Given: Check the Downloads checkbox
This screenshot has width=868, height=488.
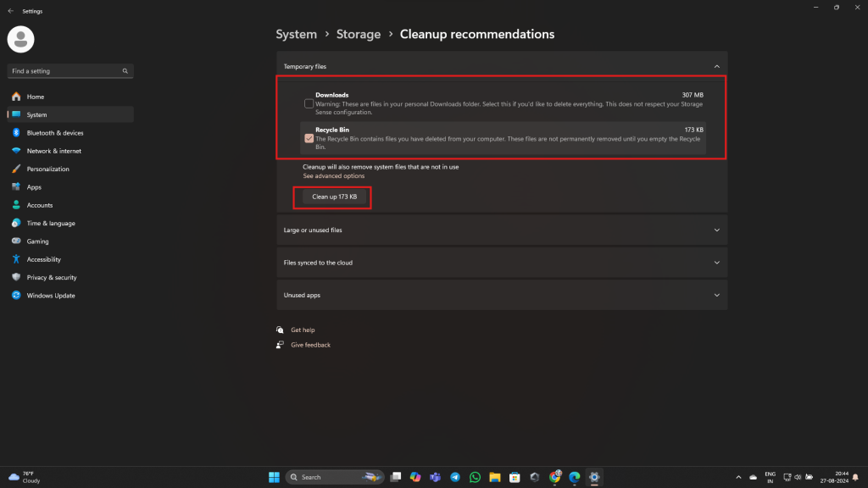Looking at the screenshot, I should (309, 103).
